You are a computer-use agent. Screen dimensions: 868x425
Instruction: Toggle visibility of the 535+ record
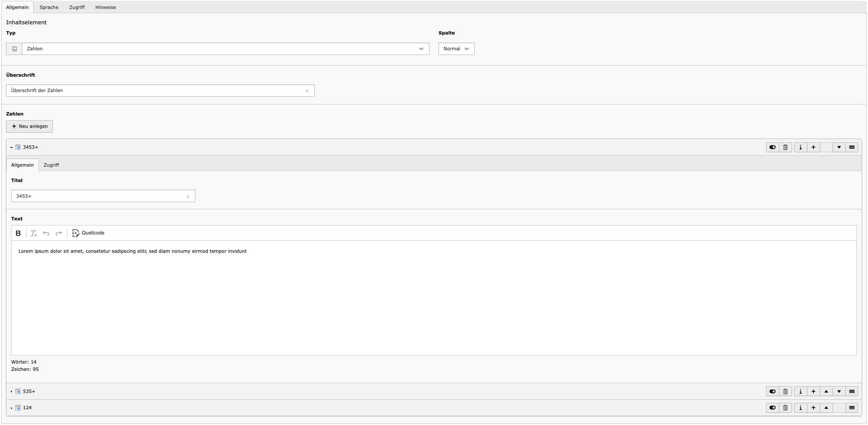coord(772,392)
